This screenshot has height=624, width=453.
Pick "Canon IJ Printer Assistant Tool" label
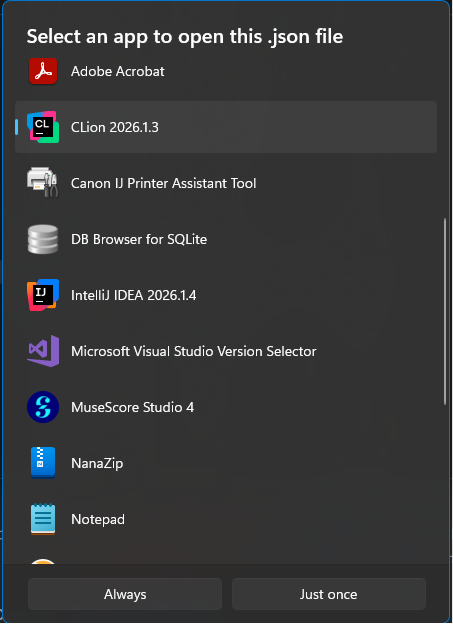point(164,183)
